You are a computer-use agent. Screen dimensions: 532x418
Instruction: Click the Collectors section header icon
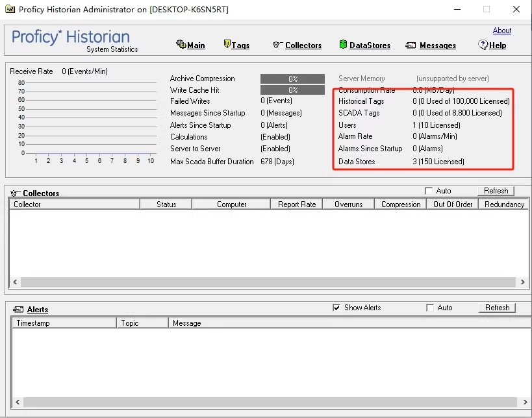(16, 193)
